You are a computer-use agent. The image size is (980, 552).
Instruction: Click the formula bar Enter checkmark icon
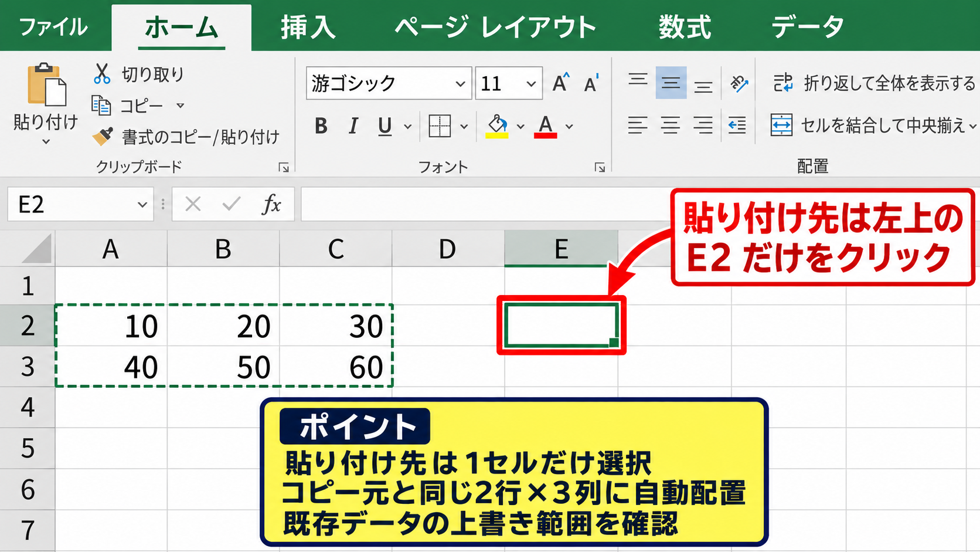coord(232,204)
